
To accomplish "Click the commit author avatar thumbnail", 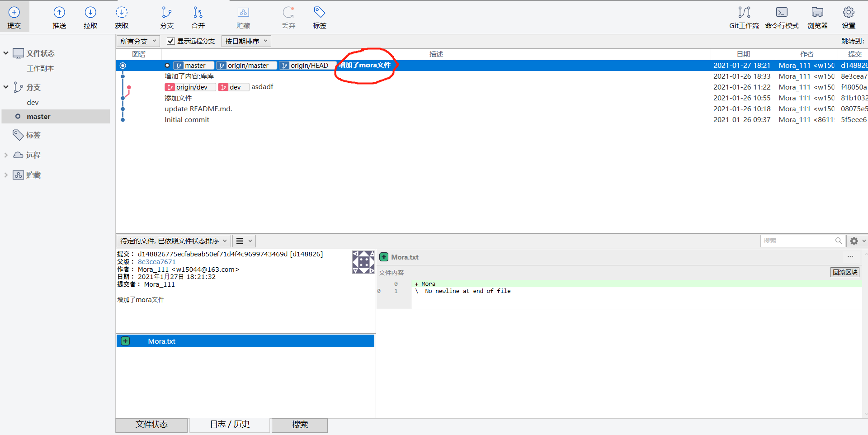I will pyautogui.click(x=363, y=262).
